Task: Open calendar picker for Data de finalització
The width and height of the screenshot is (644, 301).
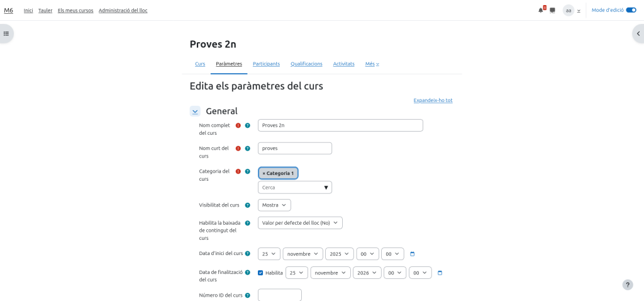Action: point(440,273)
